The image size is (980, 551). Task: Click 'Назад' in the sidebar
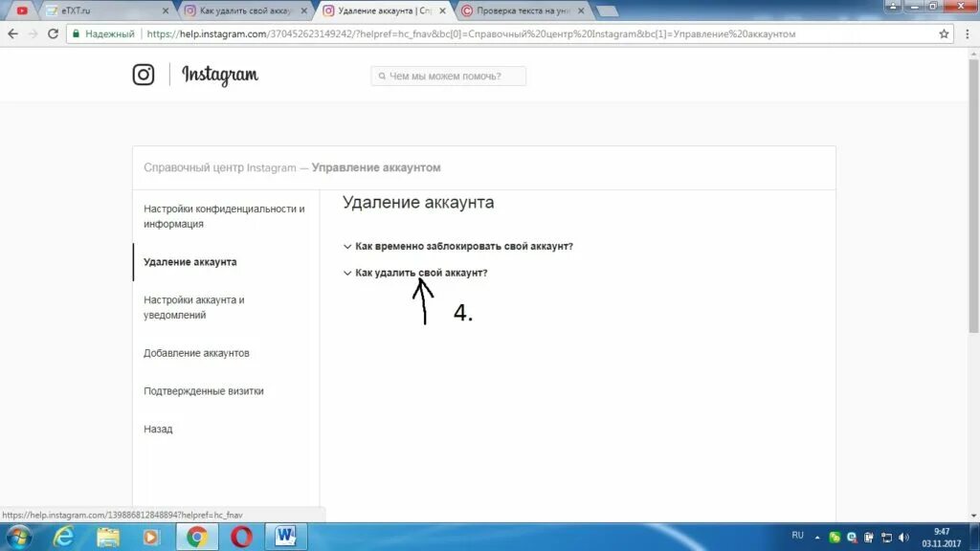coord(158,430)
